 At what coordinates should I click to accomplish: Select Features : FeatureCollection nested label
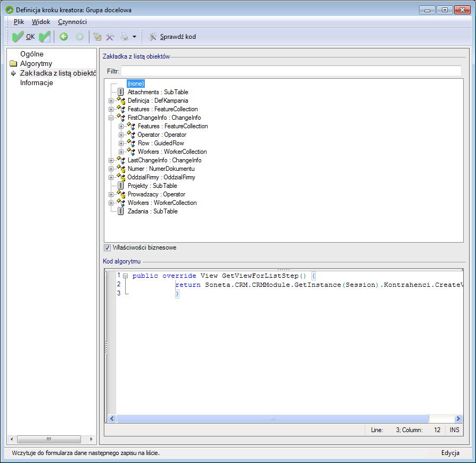tap(173, 126)
